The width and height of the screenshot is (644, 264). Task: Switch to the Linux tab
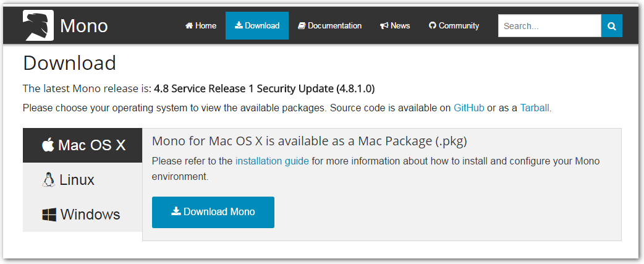pyautogui.click(x=83, y=180)
